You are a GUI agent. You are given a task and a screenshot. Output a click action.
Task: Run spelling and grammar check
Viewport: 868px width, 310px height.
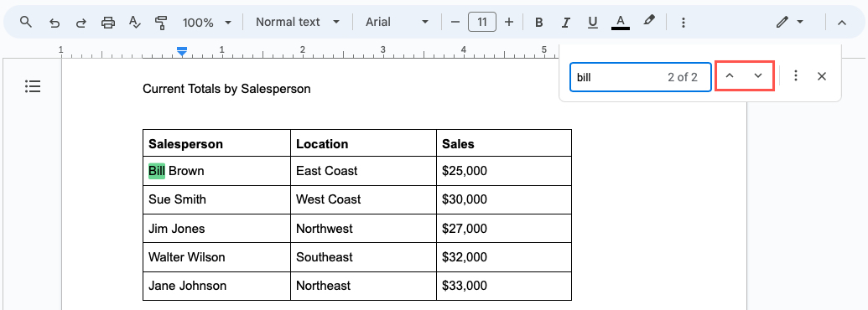(x=134, y=23)
